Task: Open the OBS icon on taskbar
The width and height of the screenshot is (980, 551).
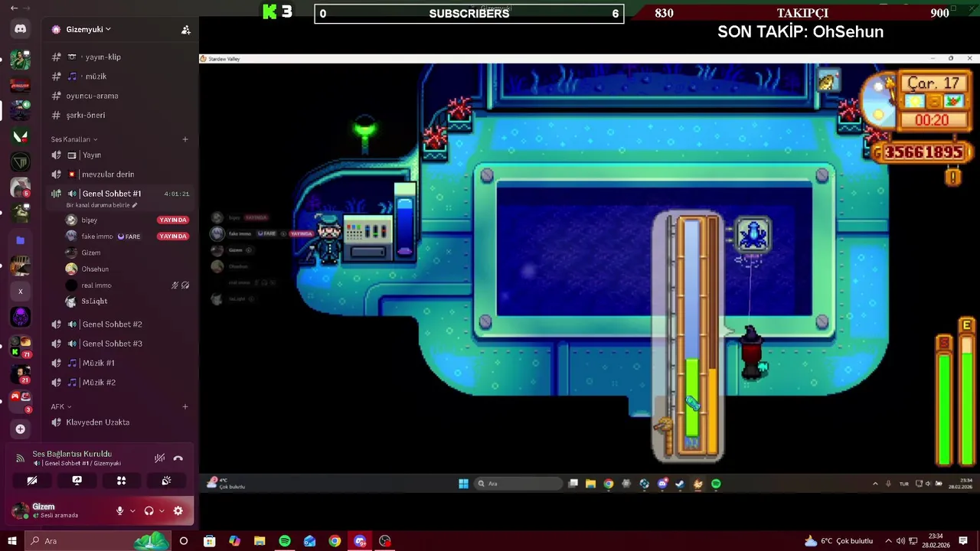Action: (385, 541)
